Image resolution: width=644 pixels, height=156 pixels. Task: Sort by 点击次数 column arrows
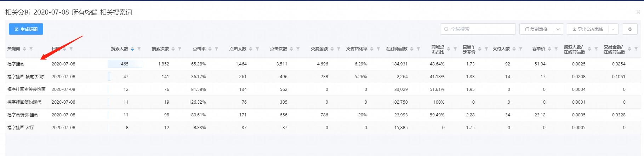click(x=291, y=49)
